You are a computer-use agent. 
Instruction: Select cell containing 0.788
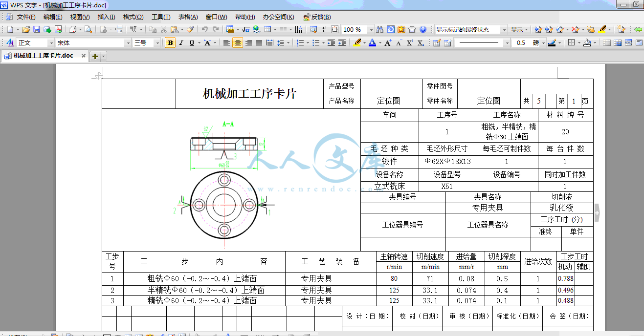566,279
